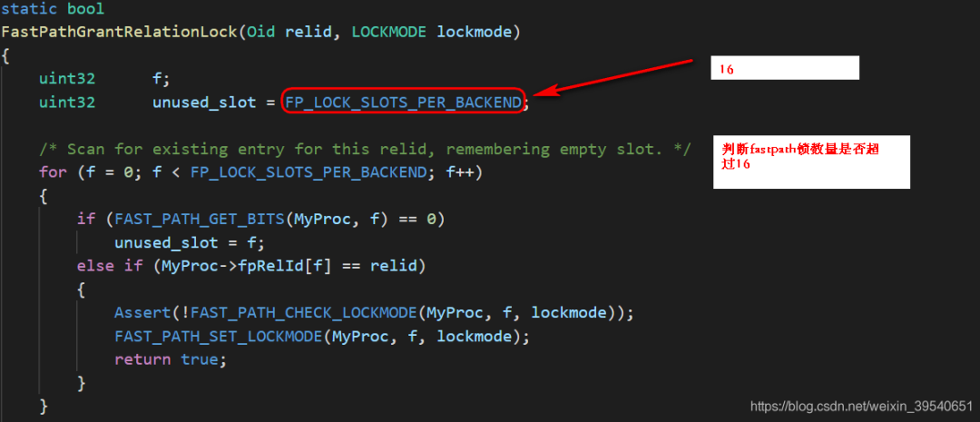Screen dimensions: 980x422
Task: Click the white annotation box reading 16
Action: [785, 68]
